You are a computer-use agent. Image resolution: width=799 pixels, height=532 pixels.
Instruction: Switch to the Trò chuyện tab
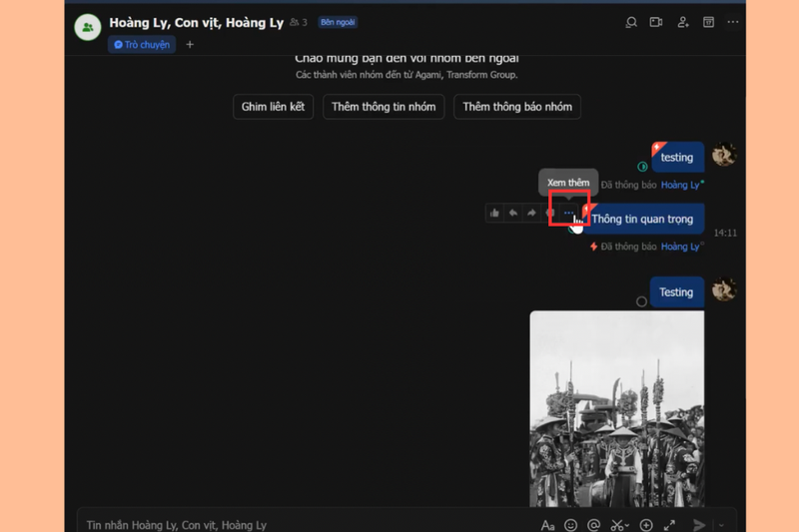(x=142, y=45)
